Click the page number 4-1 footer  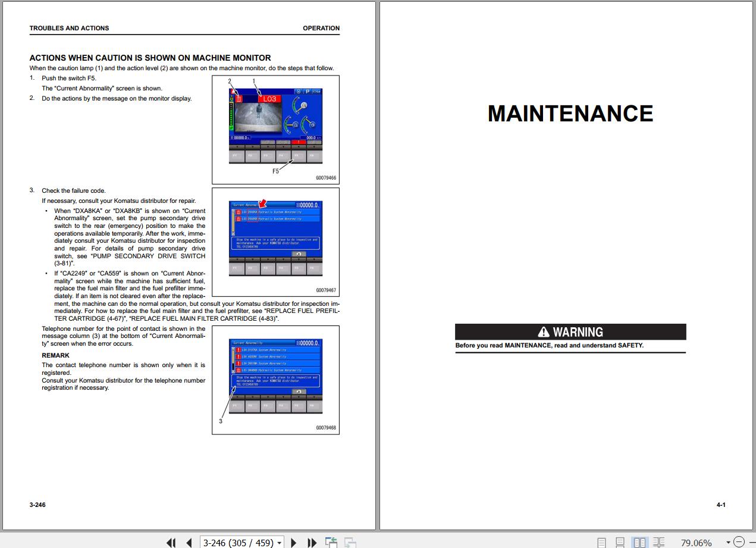(x=721, y=505)
